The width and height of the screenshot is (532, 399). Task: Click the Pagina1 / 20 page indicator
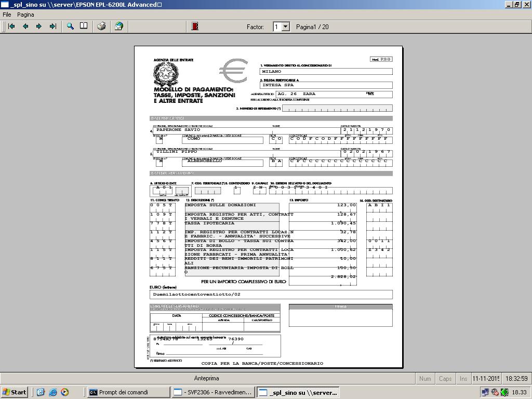[312, 27]
